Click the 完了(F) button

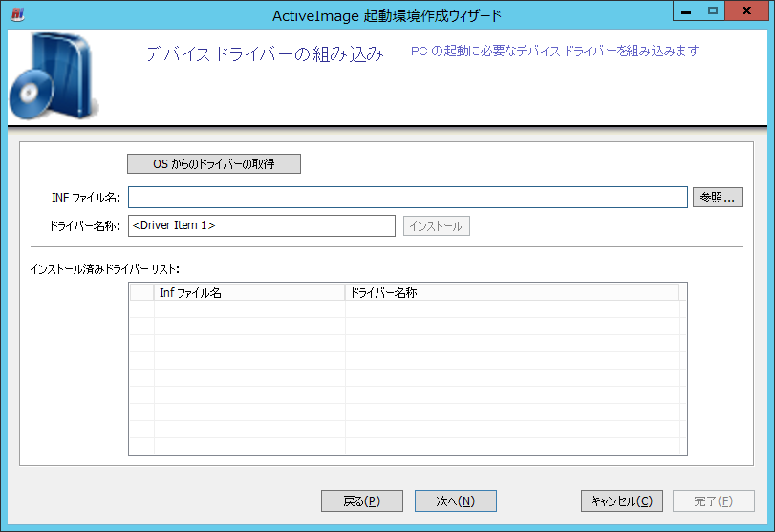(x=713, y=500)
